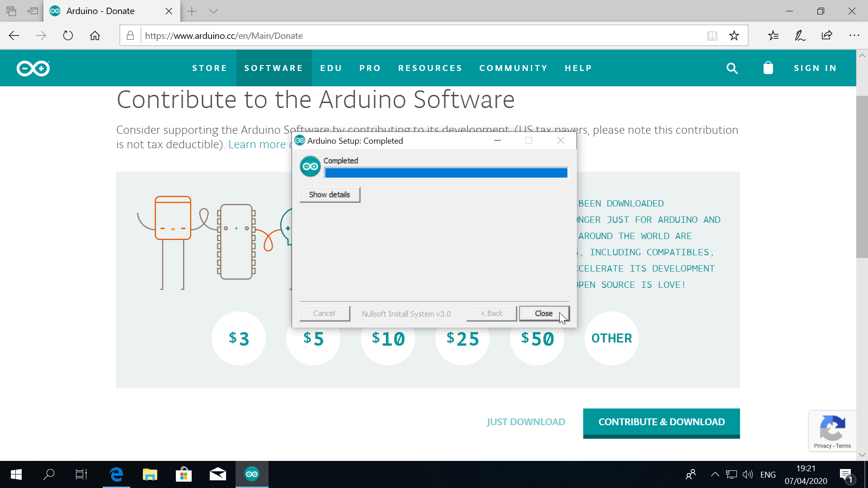868x488 pixels.
Task: Open the Action Center notifications icon
Action: pyautogui.click(x=846, y=474)
